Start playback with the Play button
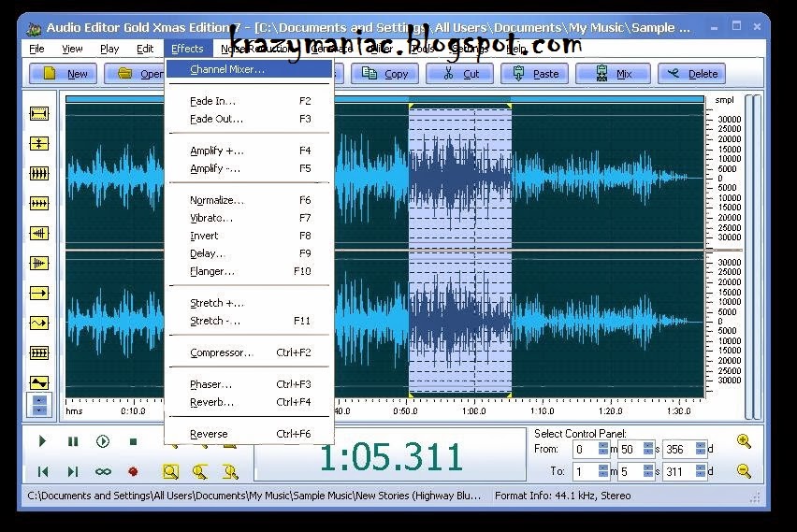This screenshot has height=532, width=797. pyautogui.click(x=43, y=441)
